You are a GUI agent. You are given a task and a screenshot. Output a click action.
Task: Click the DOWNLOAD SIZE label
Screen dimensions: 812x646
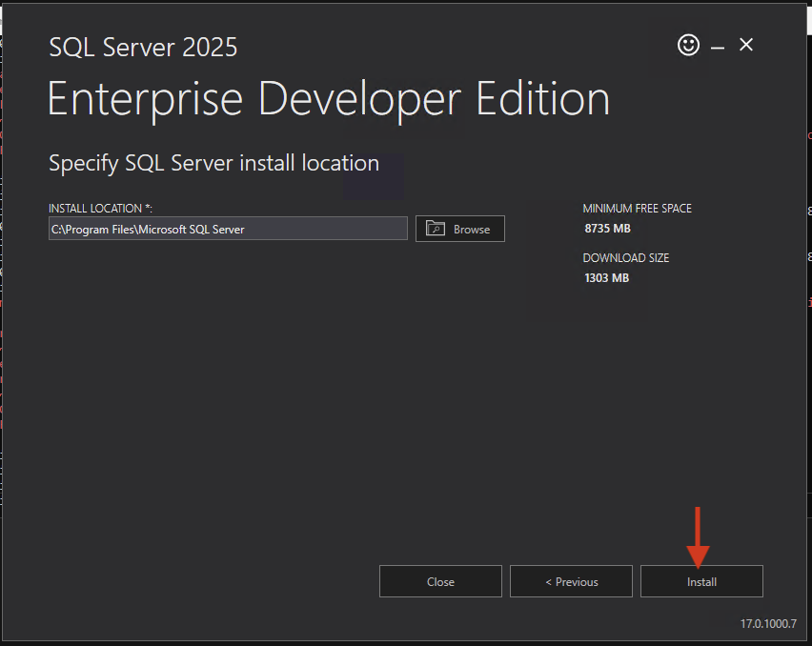[625, 258]
